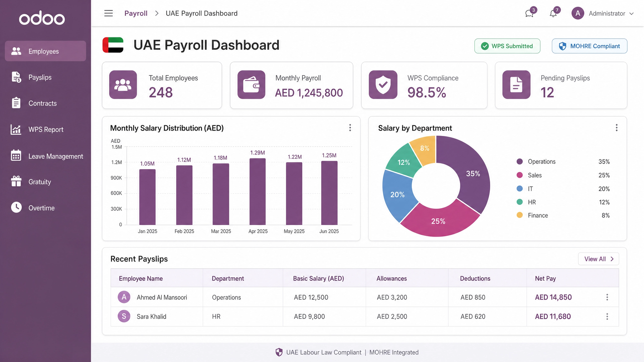The width and height of the screenshot is (644, 362).
Task: Click net pay AED 14,850
Action: tap(553, 297)
